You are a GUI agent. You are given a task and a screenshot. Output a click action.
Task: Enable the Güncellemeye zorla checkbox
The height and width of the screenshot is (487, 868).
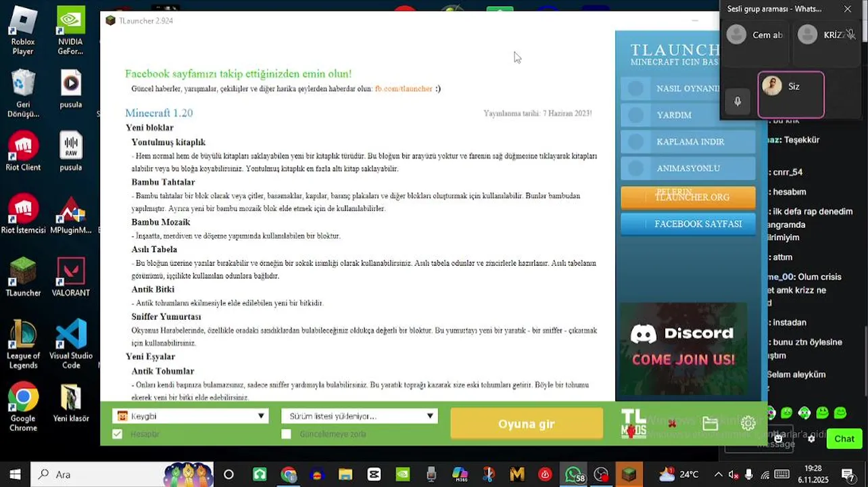[286, 434]
